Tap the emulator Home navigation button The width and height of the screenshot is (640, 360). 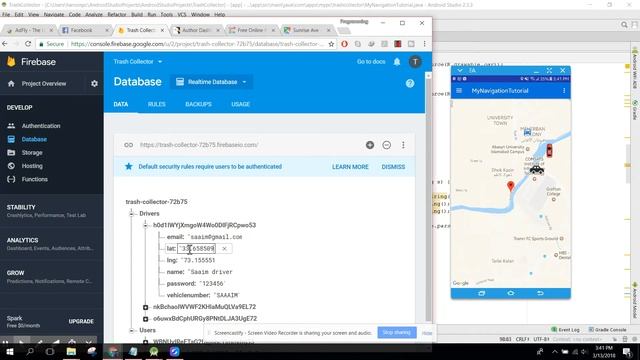point(511,293)
